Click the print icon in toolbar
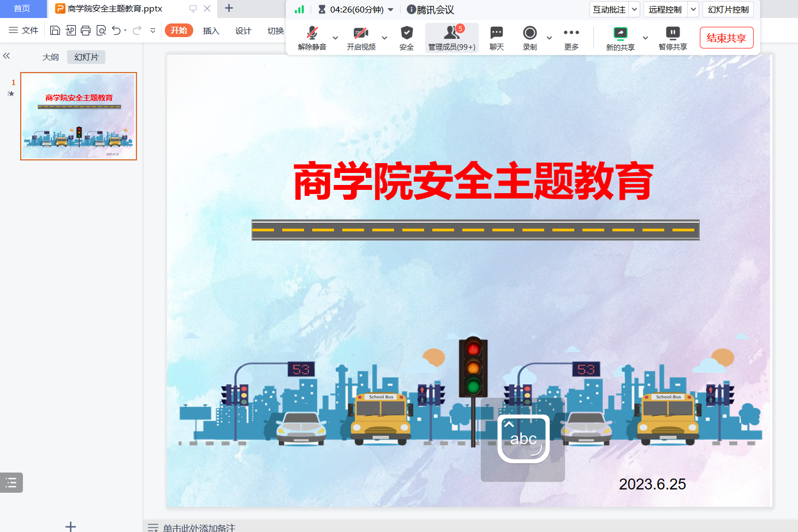This screenshot has height=532, width=798. coord(86,31)
